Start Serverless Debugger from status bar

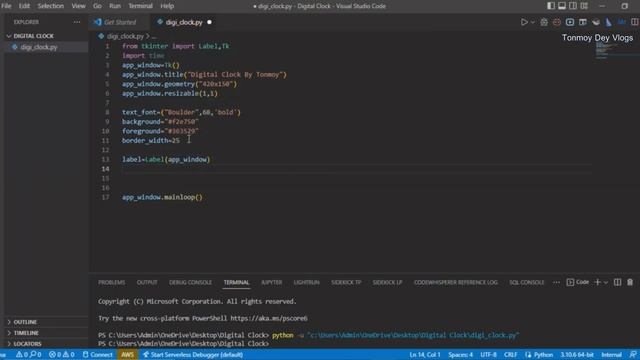click(x=193, y=355)
